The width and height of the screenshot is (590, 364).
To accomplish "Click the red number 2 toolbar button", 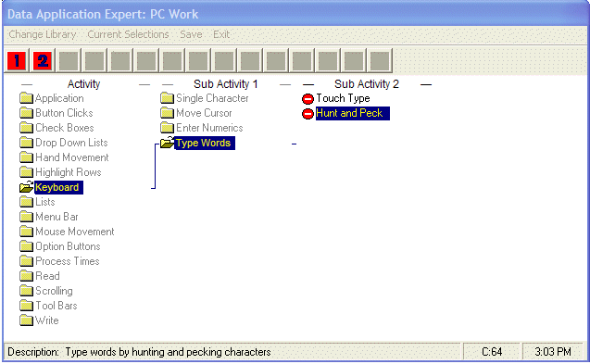I will pos(43,60).
